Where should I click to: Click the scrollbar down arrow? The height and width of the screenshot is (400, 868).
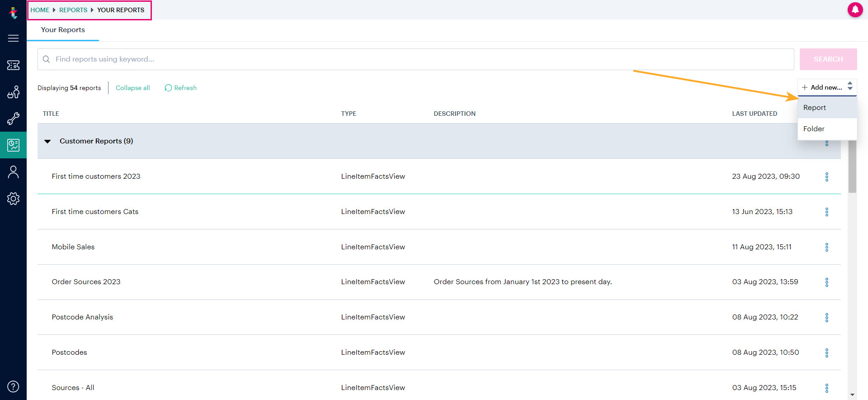tap(852, 395)
